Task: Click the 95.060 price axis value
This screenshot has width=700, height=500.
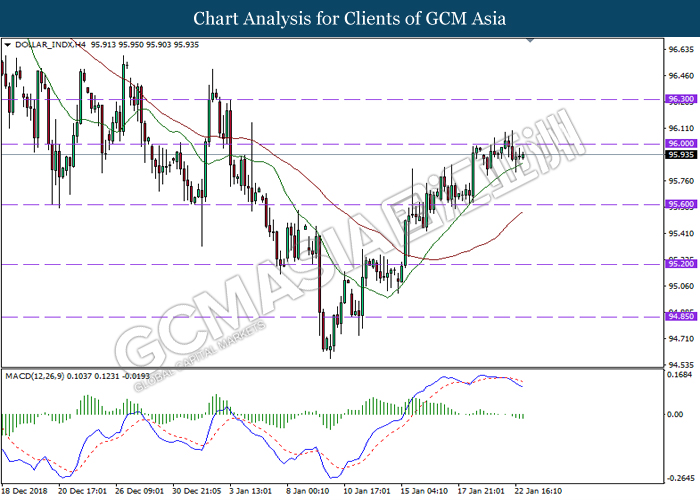Action: [681, 286]
